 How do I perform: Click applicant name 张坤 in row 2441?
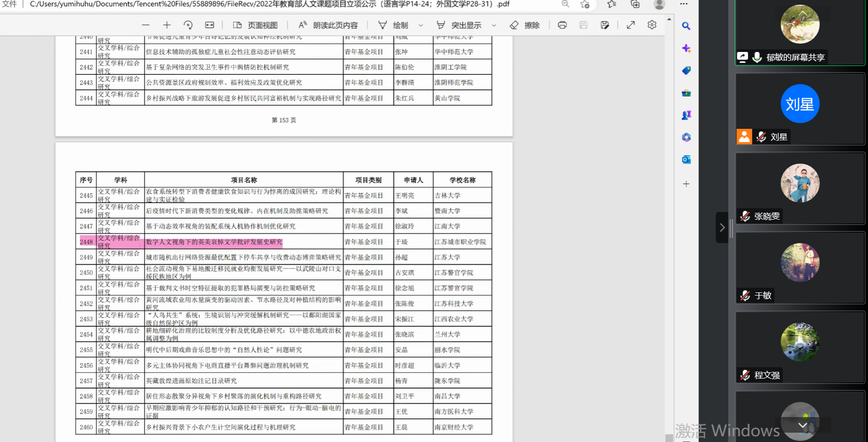click(402, 52)
